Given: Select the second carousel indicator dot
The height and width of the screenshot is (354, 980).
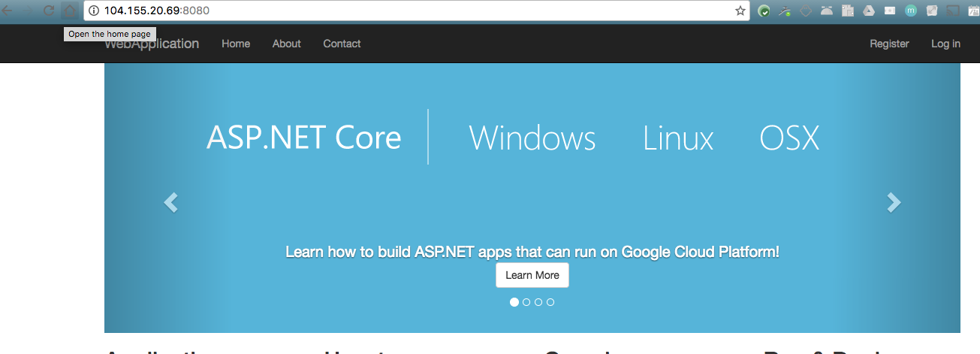Looking at the screenshot, I should point(526,302).
